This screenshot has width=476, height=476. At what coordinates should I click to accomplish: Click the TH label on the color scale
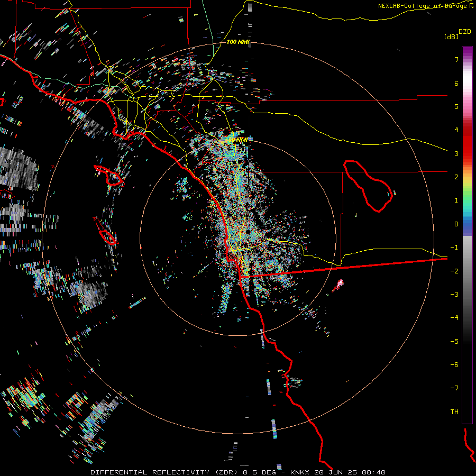tap(454, 412)
